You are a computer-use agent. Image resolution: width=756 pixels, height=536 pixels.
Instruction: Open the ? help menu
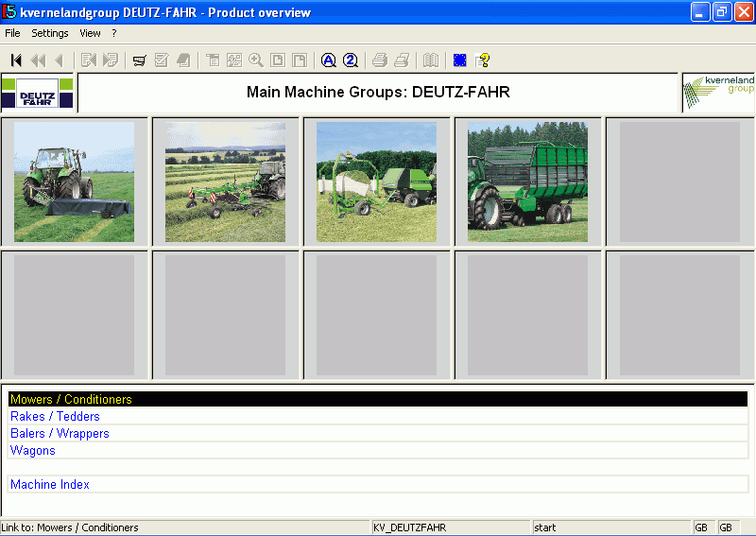[x=114, y=33]
